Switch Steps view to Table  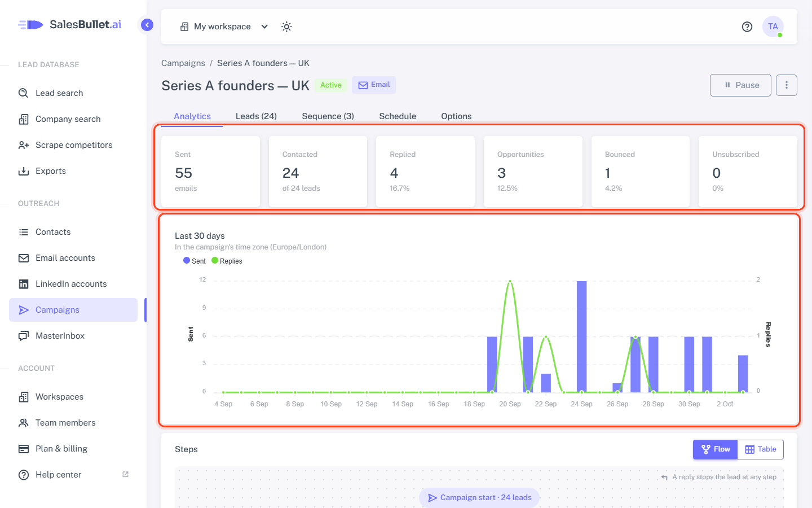(x=761, y=449)
